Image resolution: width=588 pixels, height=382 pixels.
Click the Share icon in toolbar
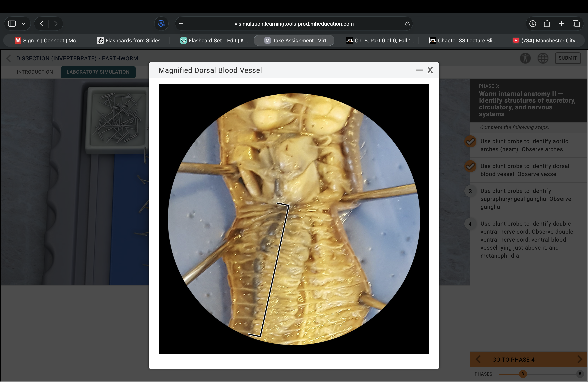tap(547, 24)
